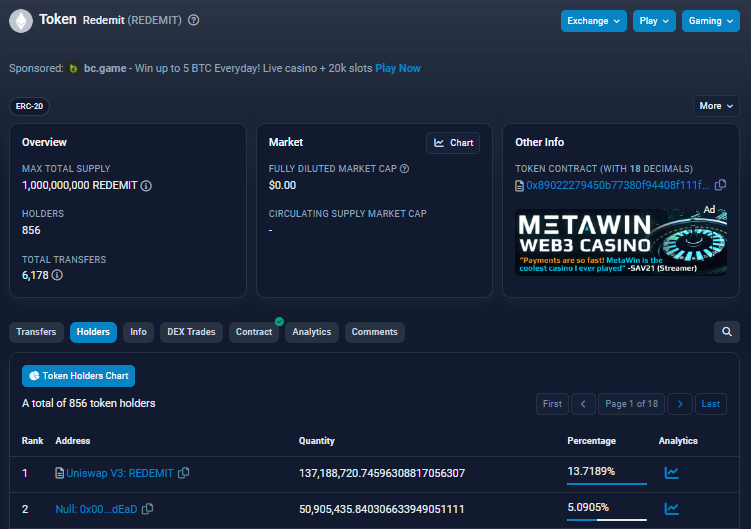Click the Page 1 of 18 indicator
This screenshot has height=529, width=751.
point(631,404)
